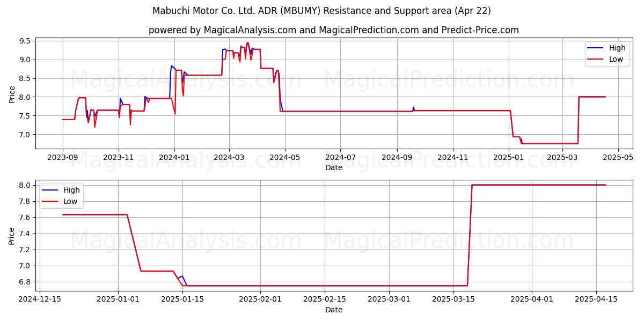Click the 6.8 price tick on bottom chart
Screen dimensions: 644x322
pos(26,282)
